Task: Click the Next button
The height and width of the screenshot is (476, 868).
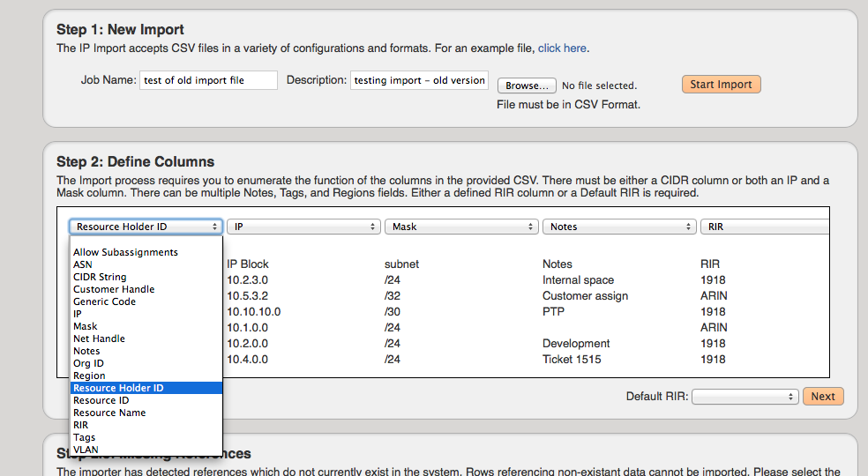Action: (x=822, y=397)
